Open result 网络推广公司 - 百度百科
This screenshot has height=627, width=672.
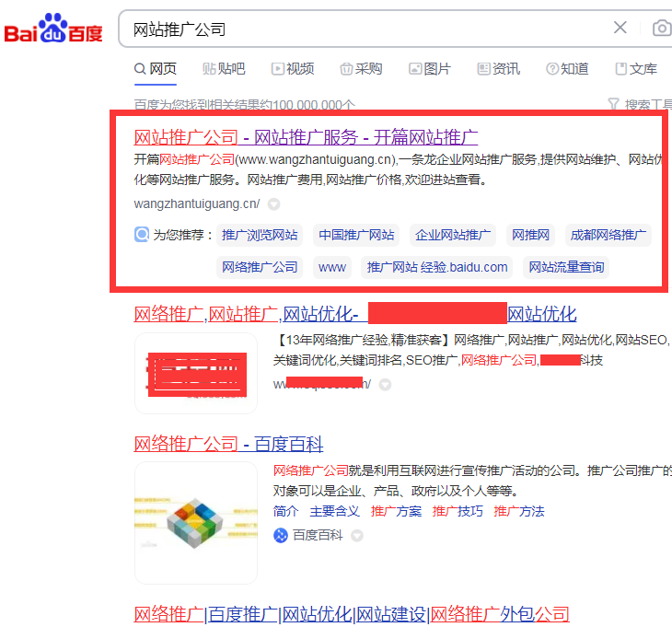coord(228,444)
